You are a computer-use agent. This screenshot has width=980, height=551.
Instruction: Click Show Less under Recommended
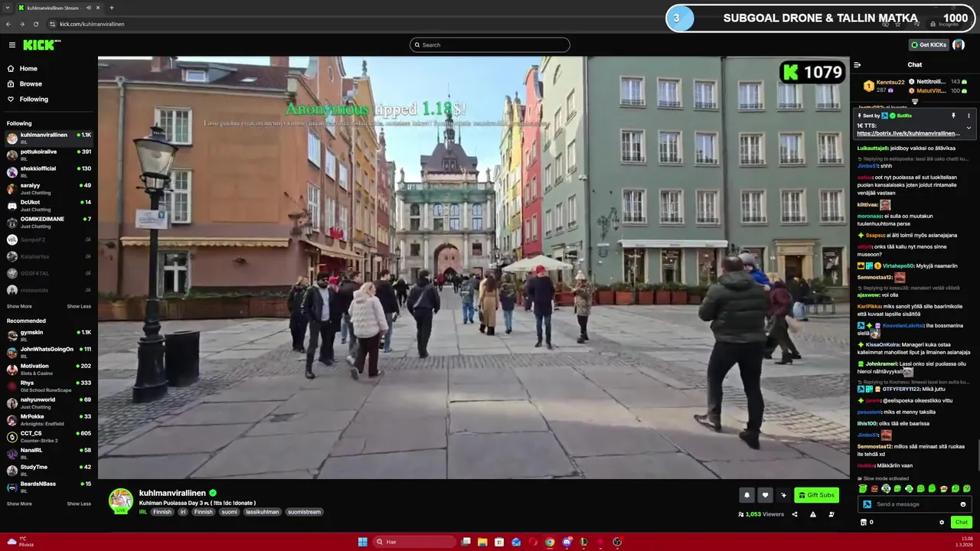coord(79,504)
